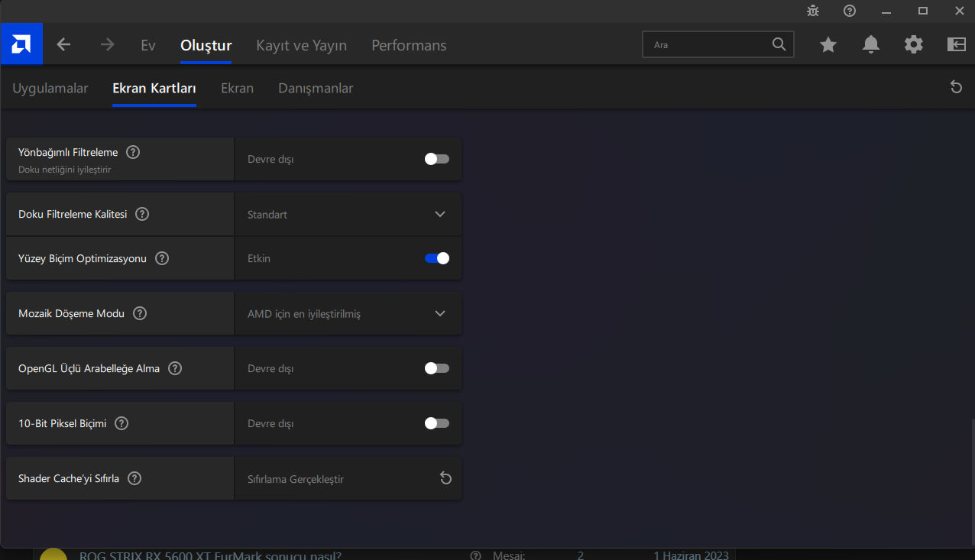Open favorites star icon
The image size is (975, 560).
(828, 45)
